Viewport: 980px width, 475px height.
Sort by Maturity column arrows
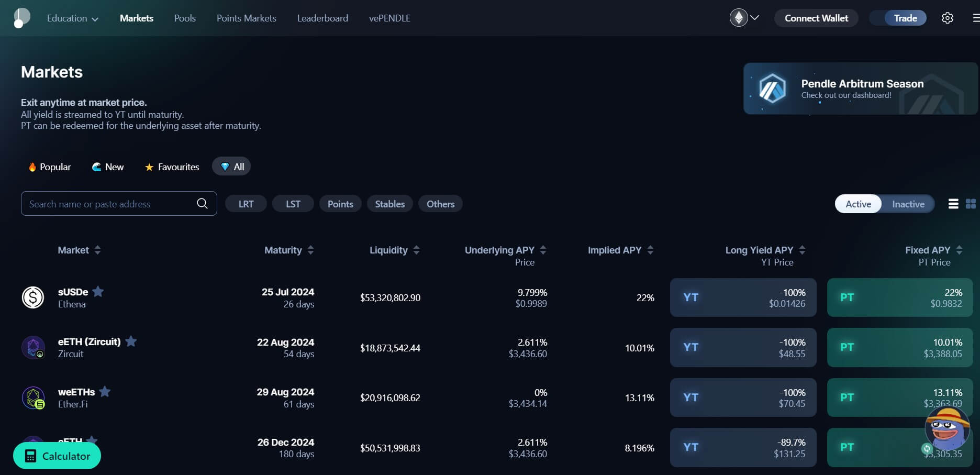310,250
